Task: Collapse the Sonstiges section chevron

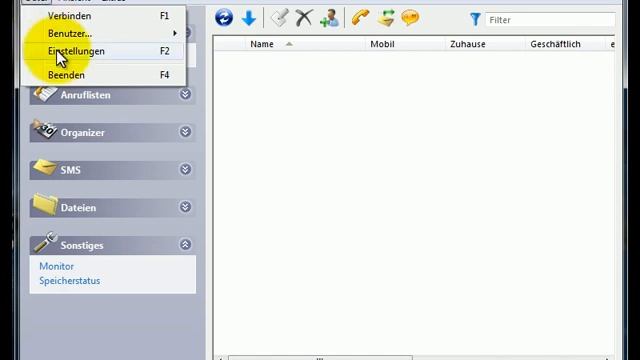Action: (185, 244)
